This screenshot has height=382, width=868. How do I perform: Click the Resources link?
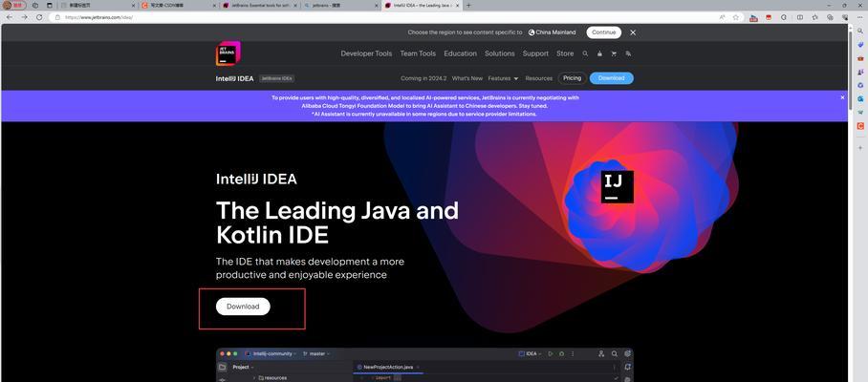click(538, 78)
